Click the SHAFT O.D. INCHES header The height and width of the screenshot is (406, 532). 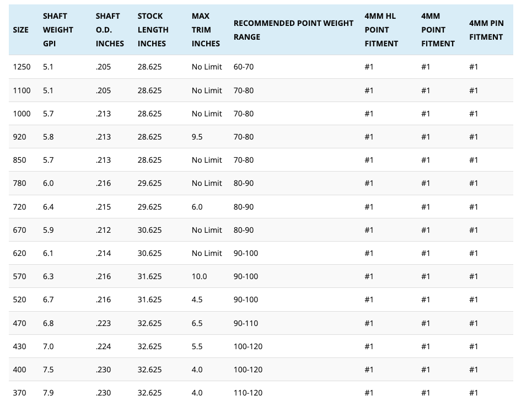tap(110, 30)
